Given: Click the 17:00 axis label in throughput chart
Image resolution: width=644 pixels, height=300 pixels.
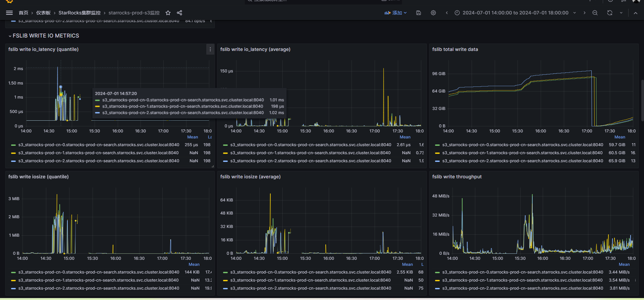Looking at the screenshot, I should 588,258.
